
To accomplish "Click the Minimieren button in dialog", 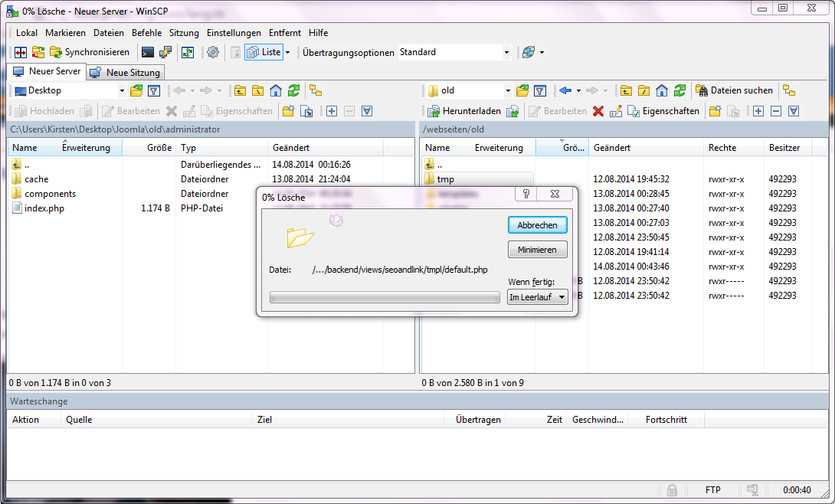I will coord(537,250).
